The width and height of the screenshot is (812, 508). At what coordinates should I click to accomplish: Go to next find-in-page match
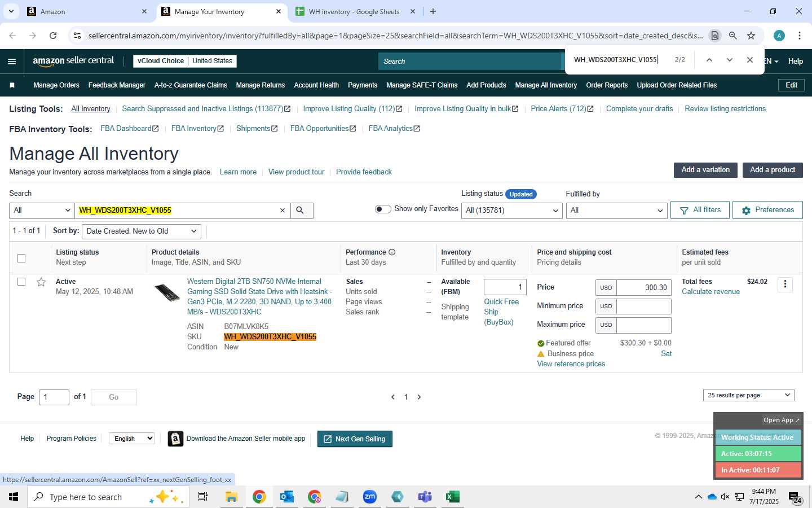[x=730, y=60]
